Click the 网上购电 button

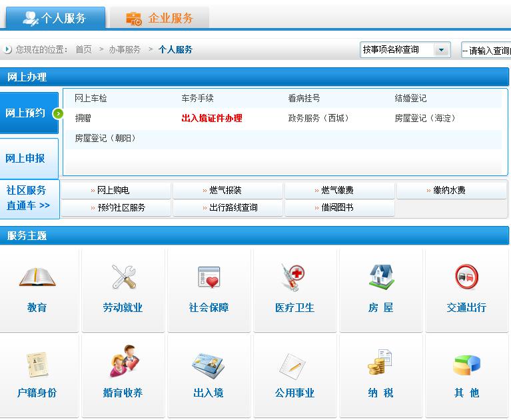coord(116,190)
